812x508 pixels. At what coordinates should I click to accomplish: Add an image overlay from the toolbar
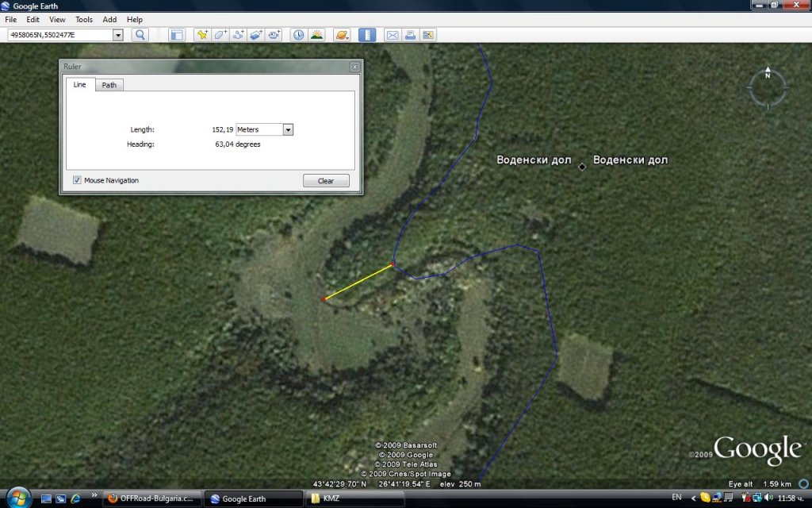point(256,35)
